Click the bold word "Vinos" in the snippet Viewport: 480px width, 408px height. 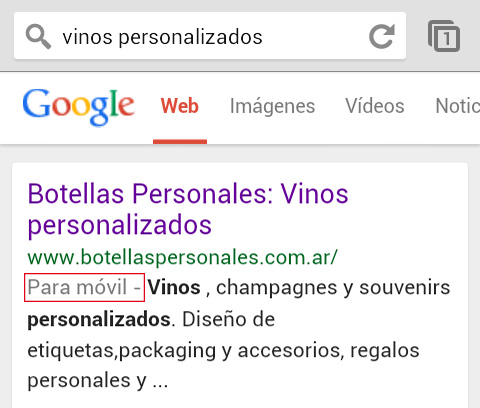[174, 287]
